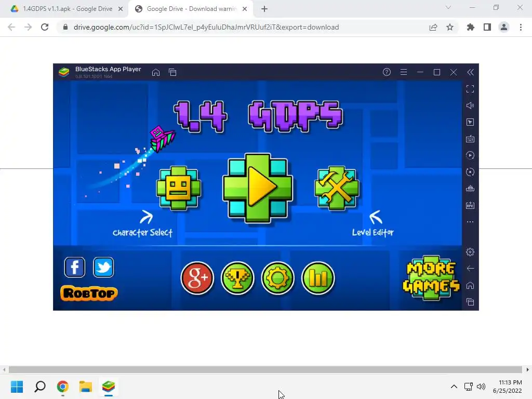
Task: Go to BlueStacks home from the title bar
Action: click(156, 72)
